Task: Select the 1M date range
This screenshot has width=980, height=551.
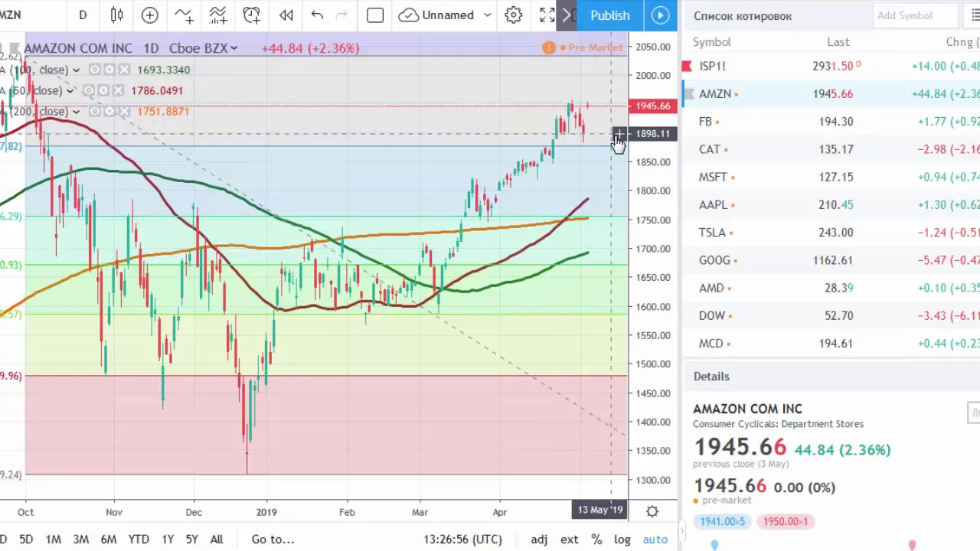Action: pos(53,539)
